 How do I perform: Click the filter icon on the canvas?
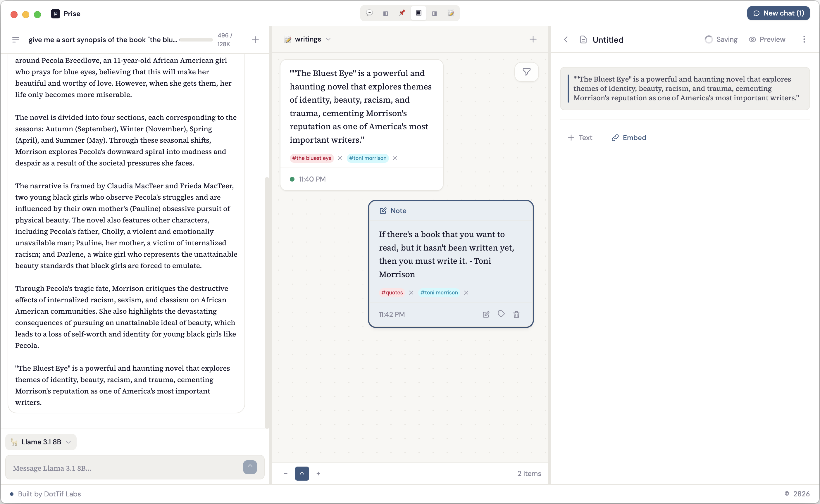(526, 72)
